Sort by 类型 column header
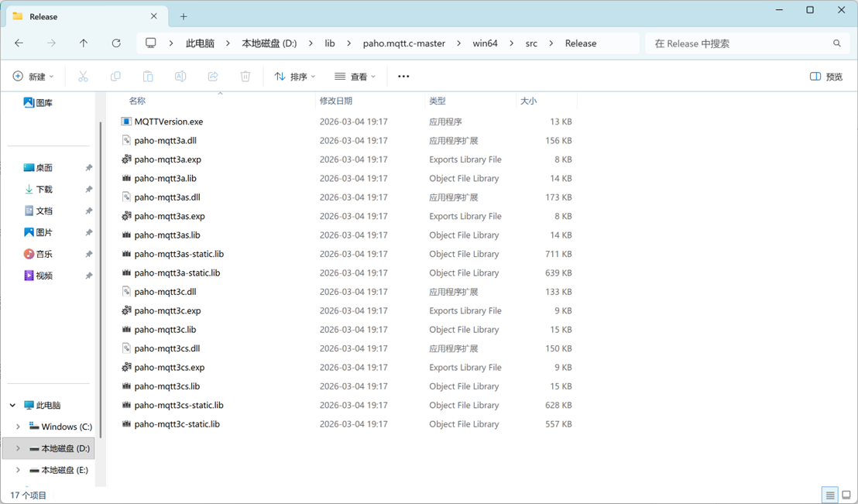Image resolution: width=858 pixels, height=504 pixels. [x=471, y=101]
